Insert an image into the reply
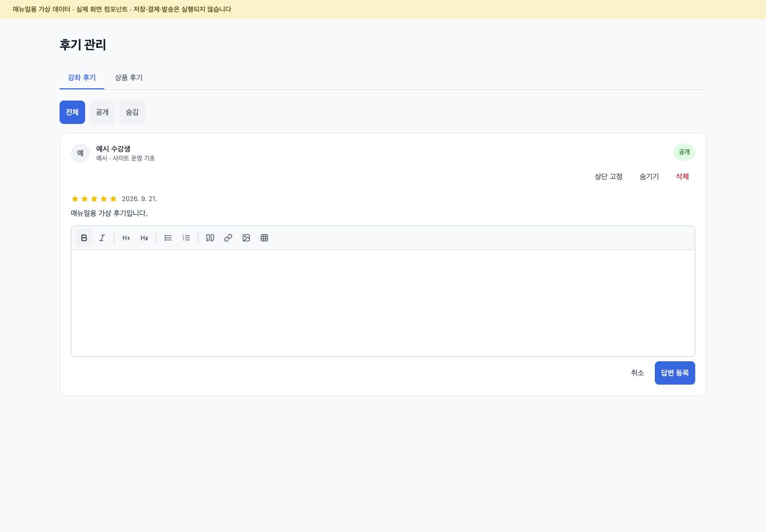The width and height of the screenshot is (766, 532). [246, 238]
